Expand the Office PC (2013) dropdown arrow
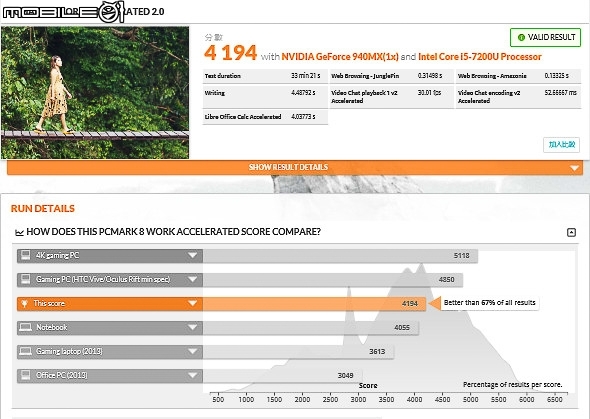The width and height of the screenshot is (590, 419). coord(192,375)
